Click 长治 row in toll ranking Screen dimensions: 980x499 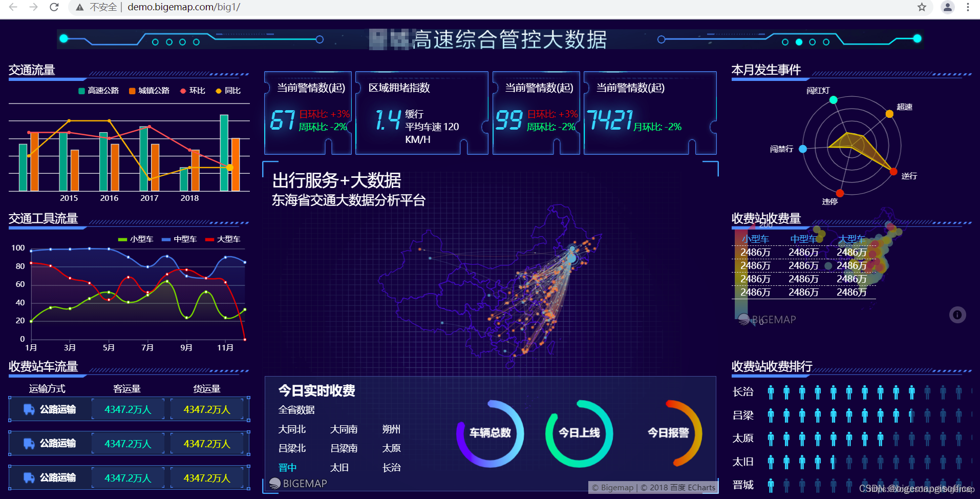click(852, 392)
